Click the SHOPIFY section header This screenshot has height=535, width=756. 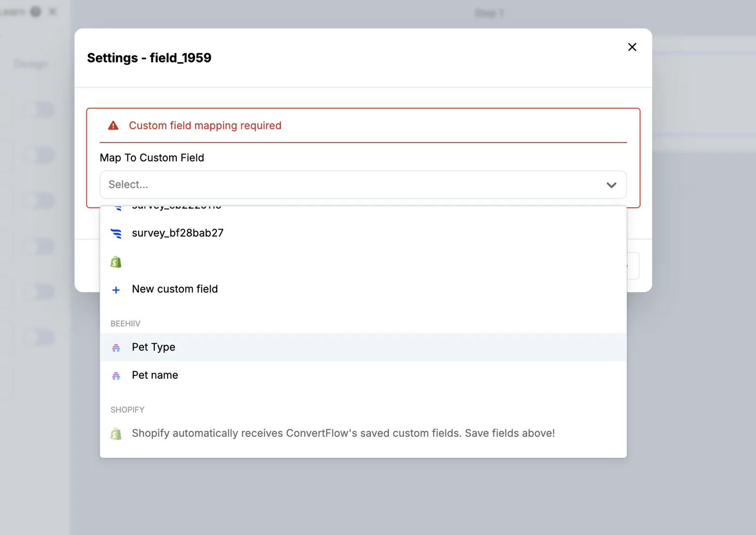point(127,410)
